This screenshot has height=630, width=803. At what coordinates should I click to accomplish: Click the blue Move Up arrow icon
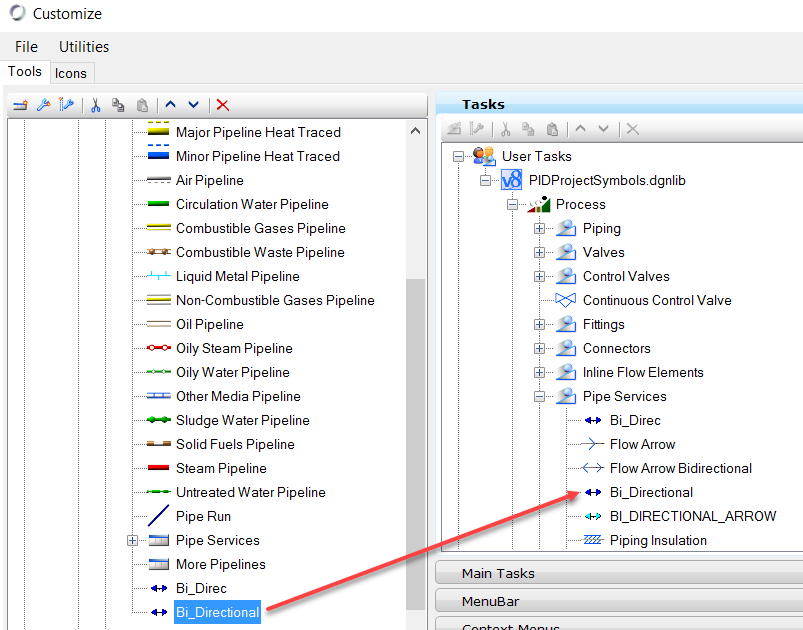click(x=170, y=105)
